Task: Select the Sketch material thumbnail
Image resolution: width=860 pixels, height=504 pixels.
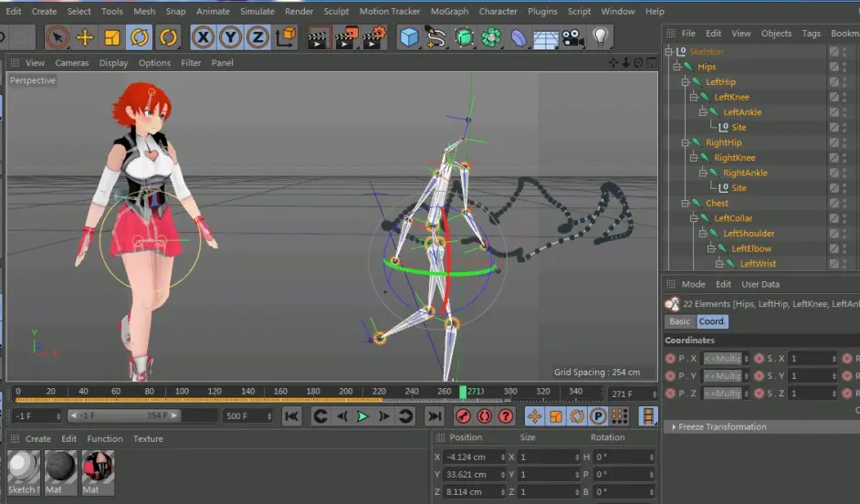Action: pos(22,467)
